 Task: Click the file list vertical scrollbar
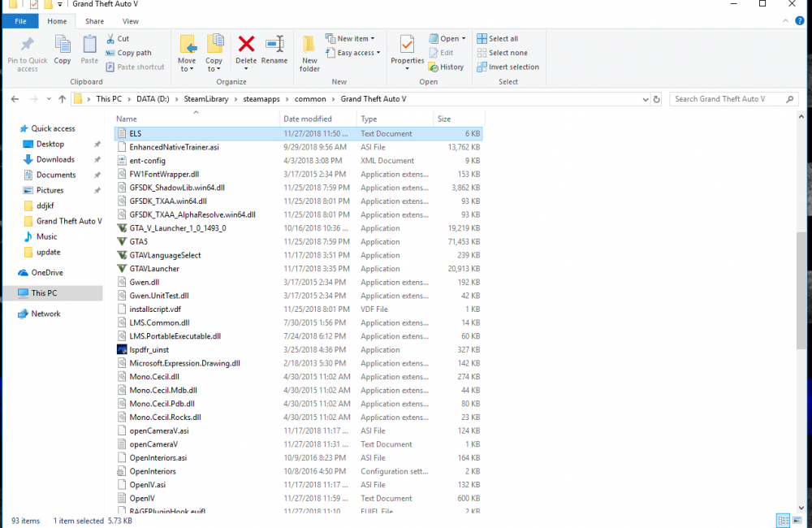(801, 290)
